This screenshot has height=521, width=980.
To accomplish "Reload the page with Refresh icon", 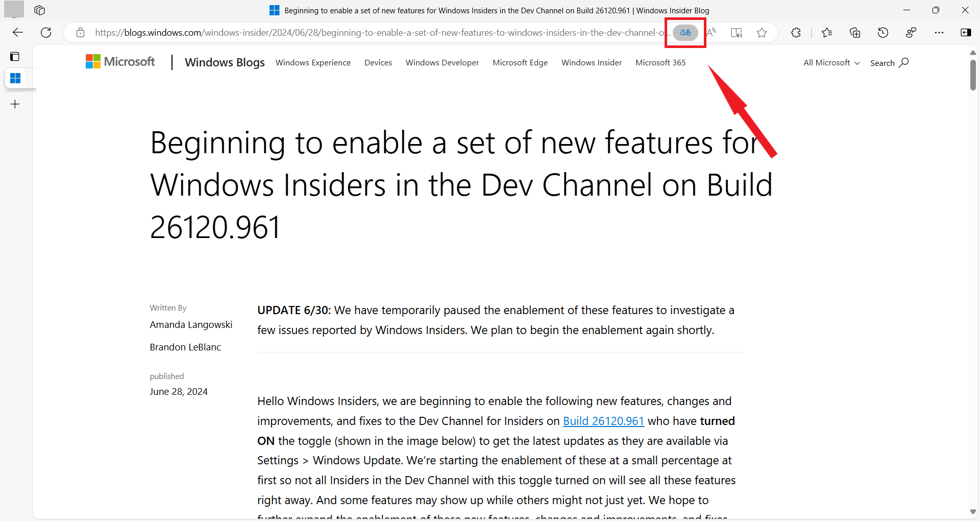I will (46, 33).
